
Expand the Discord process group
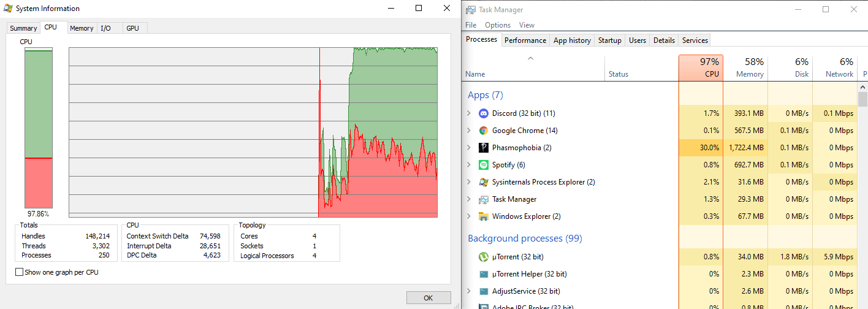469,113
